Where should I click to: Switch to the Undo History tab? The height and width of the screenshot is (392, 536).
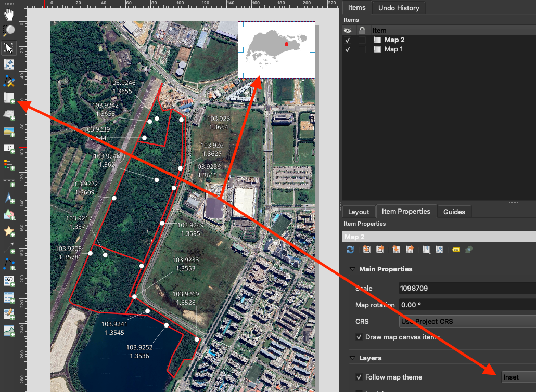click(x=400, y=8)
